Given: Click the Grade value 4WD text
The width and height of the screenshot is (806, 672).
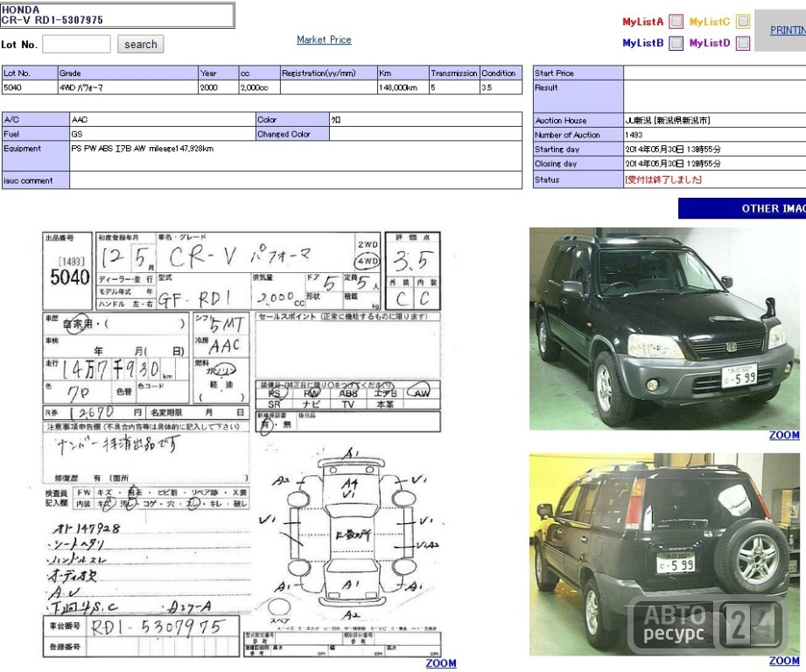Looking at the screenshot, I should (x=81, y=87).
